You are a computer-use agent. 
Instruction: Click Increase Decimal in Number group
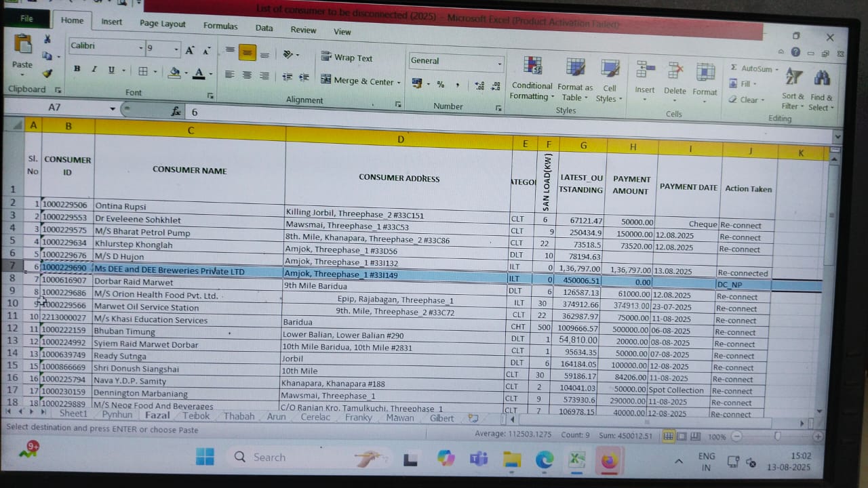[x=479, y=86]
